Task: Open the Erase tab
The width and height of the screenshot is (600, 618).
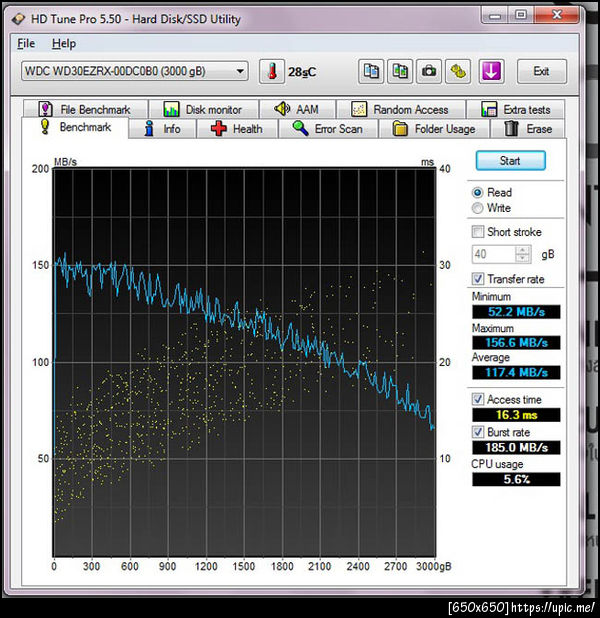Action: click(x=528, y=129)
